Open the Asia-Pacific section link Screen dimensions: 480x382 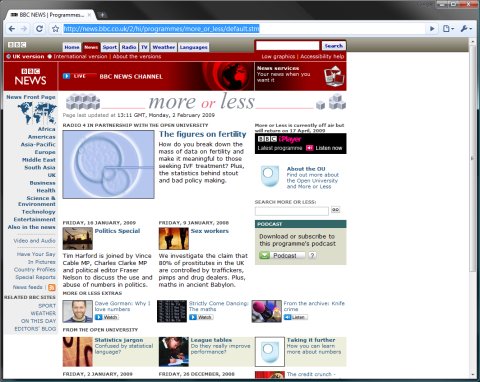point(38,144)
